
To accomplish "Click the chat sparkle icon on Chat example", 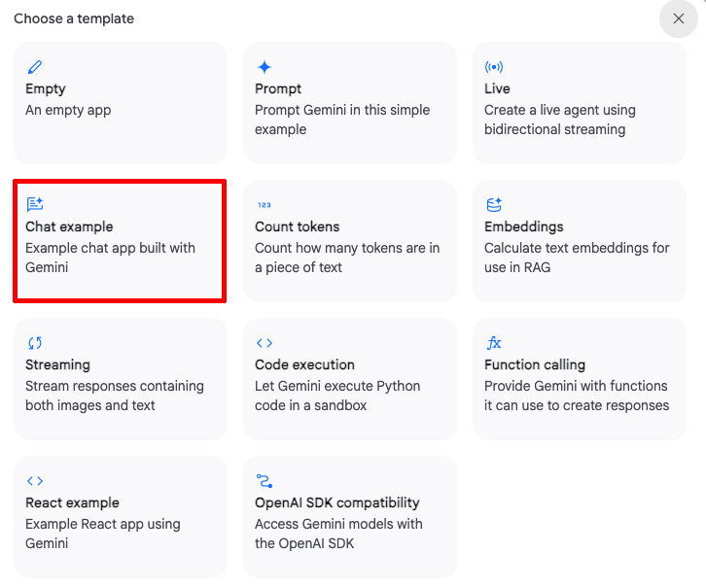I will click(35, 204).
